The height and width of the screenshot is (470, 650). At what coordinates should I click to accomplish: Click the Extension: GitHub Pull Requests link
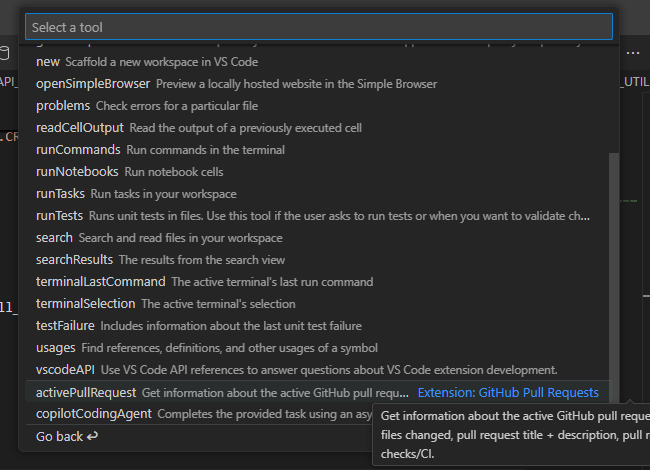(508, 392)
